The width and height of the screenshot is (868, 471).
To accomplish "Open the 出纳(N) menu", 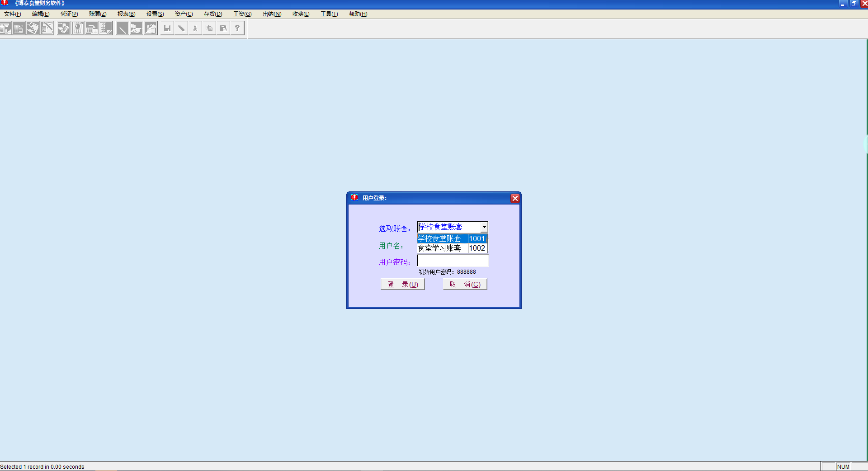I will click(x=272, y=14).
